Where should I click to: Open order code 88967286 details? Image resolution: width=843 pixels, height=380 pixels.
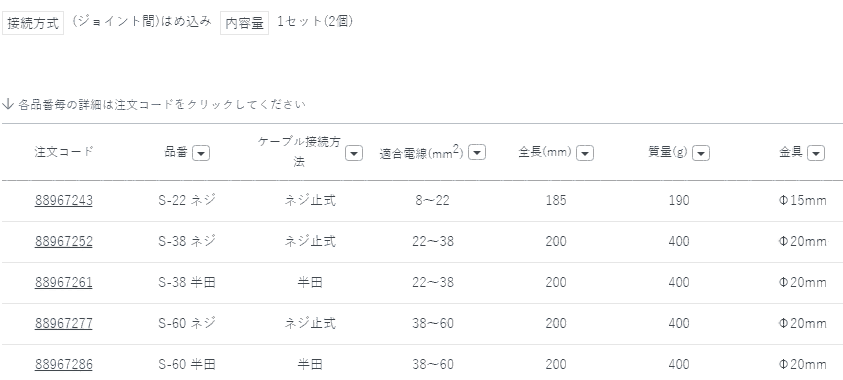(x=63, y=364)
